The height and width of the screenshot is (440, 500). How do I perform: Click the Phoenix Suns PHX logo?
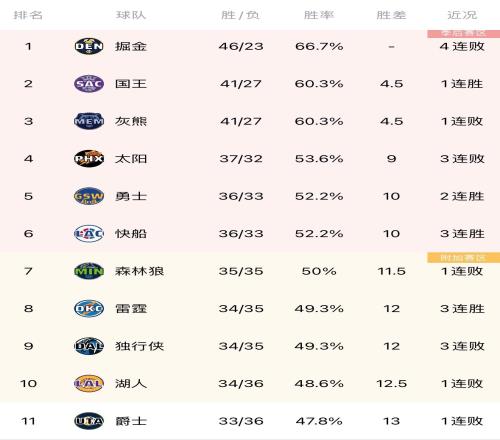pyautogui.click(x=89, y=159)
